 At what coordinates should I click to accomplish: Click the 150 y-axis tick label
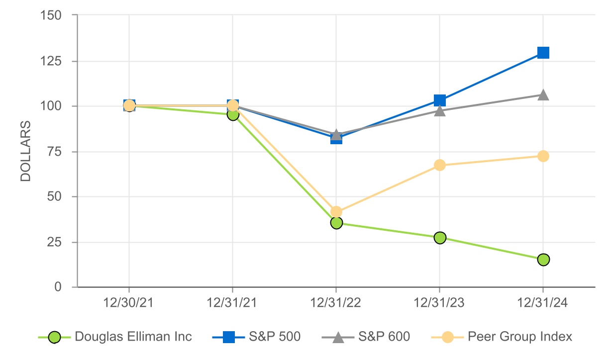click(x=51, y=15)
